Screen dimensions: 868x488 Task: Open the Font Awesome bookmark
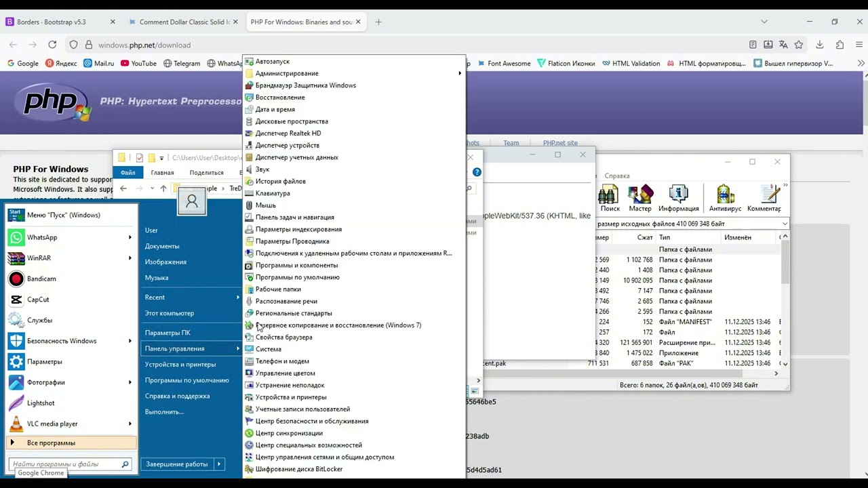coord(504,63)
